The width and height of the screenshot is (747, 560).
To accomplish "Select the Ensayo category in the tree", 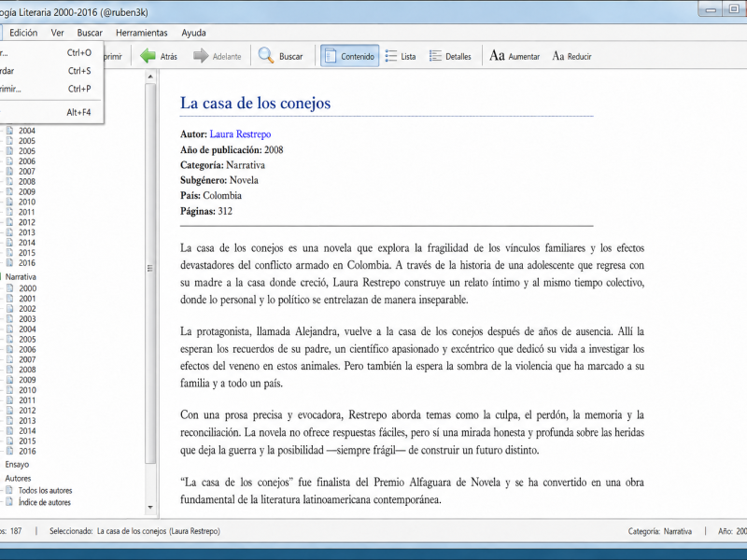I will click(x=17, y=464).
